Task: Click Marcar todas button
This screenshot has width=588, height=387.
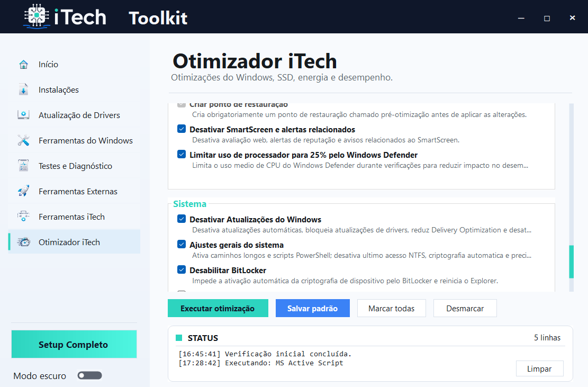Action: (x=392, y=308)
